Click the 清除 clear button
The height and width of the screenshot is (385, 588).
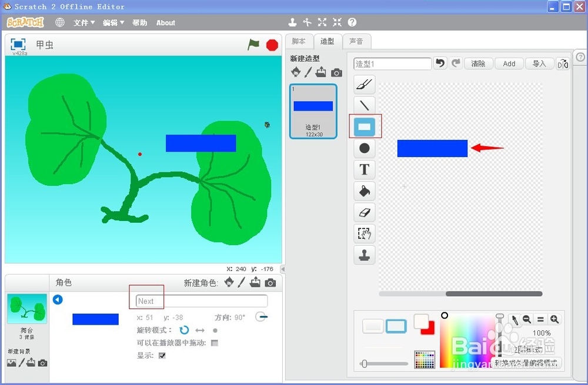pyautogui.click(x=478, y=63)
